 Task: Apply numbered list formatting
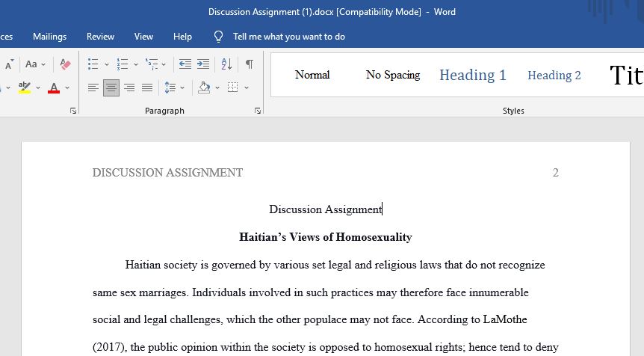[123, 64]
